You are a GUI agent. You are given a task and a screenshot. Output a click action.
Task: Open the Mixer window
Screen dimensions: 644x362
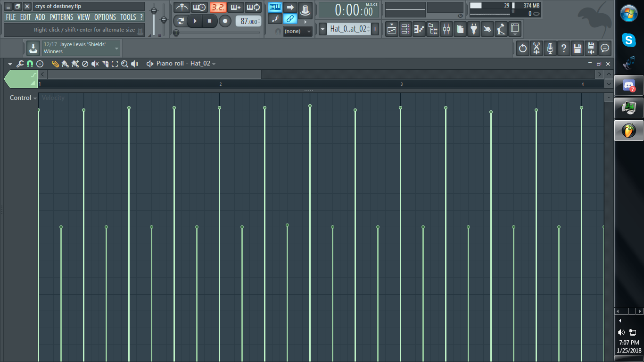point(446,29)
